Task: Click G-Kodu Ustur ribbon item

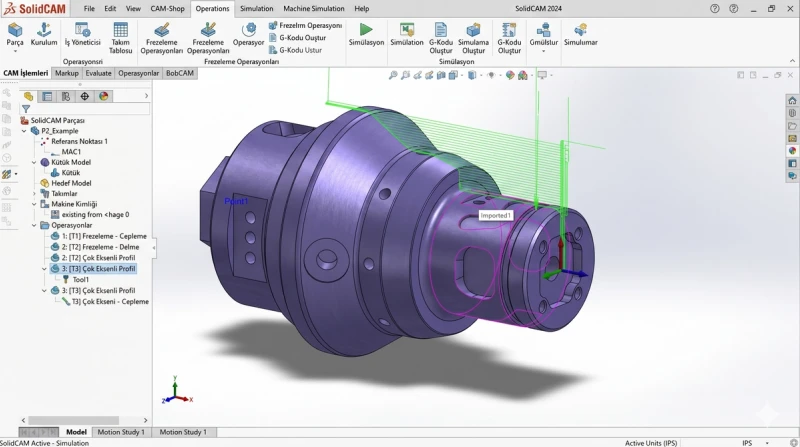Action: tap(295, 50)
